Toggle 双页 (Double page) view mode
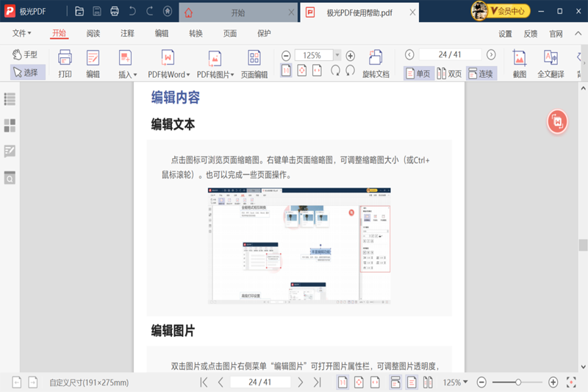 coord(450,74)
